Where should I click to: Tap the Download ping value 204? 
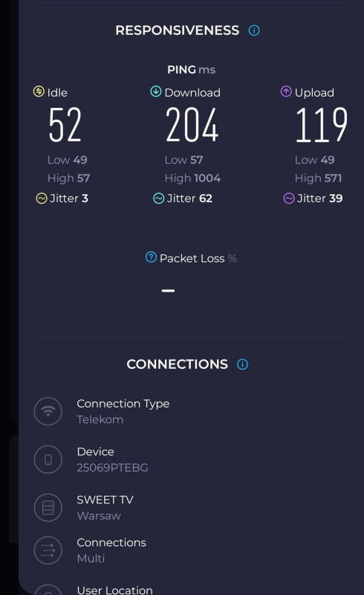tap(192, 124)
